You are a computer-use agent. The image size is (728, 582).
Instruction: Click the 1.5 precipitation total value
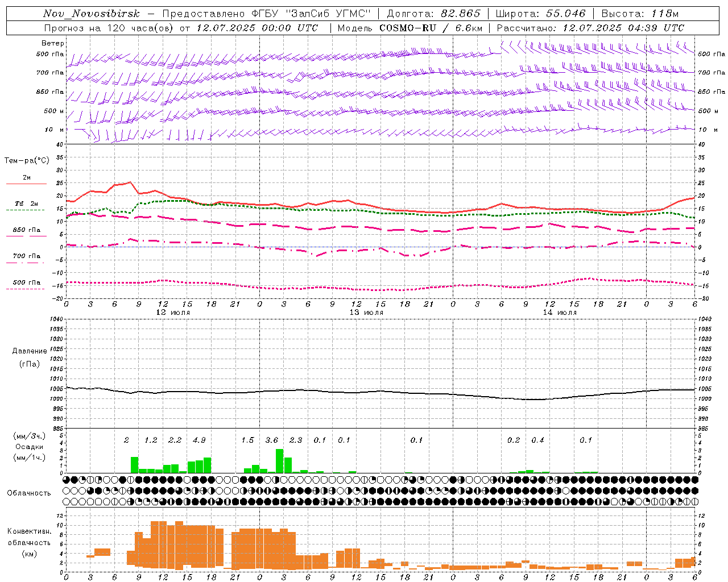pyautogui.click(x=247, y=440)
